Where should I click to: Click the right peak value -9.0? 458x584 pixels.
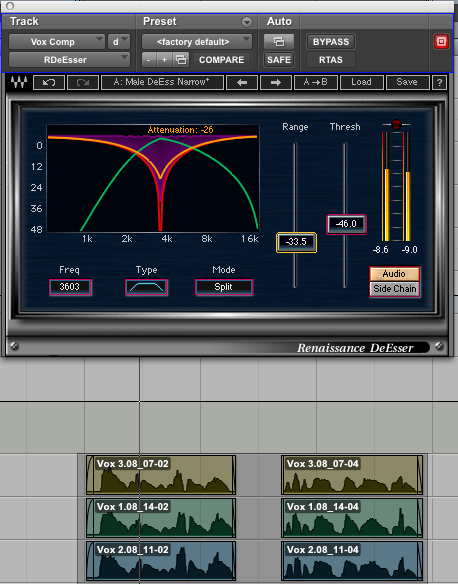(409, 250)
